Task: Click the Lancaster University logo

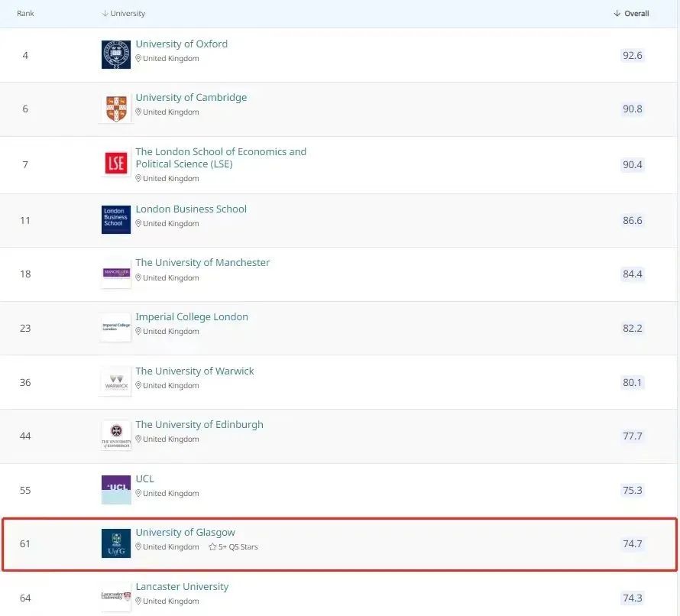Action: [x=116, y=597]
